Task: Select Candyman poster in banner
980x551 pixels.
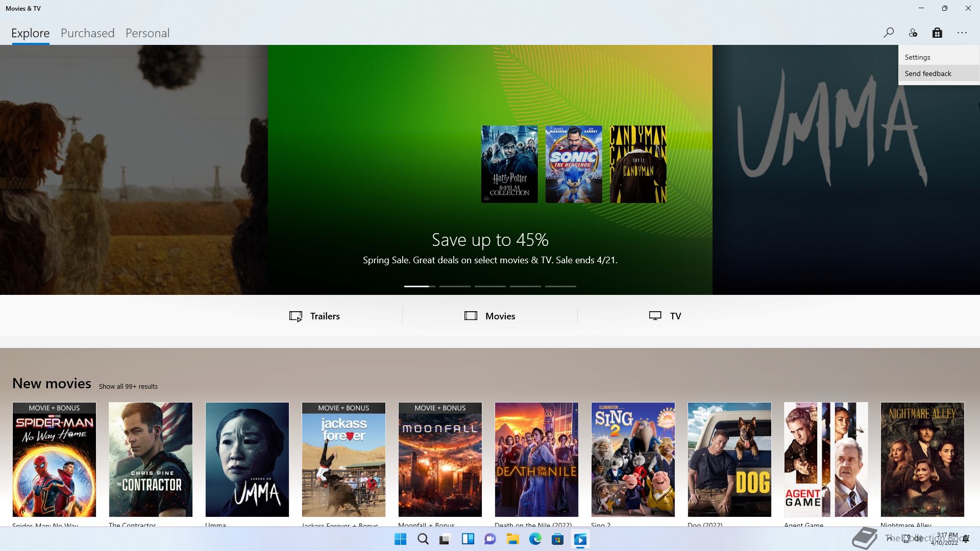Action: [638, 164]
